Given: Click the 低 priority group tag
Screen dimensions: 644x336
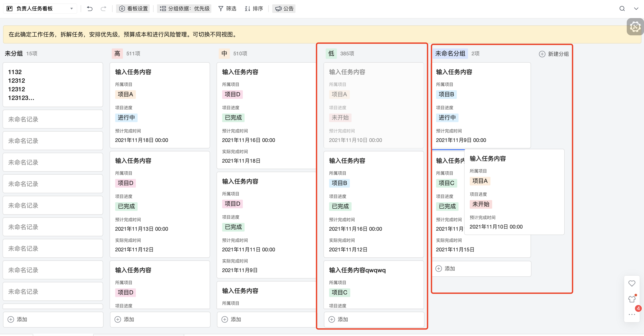Looking at the screenshot, I should [x=331, y=53].
